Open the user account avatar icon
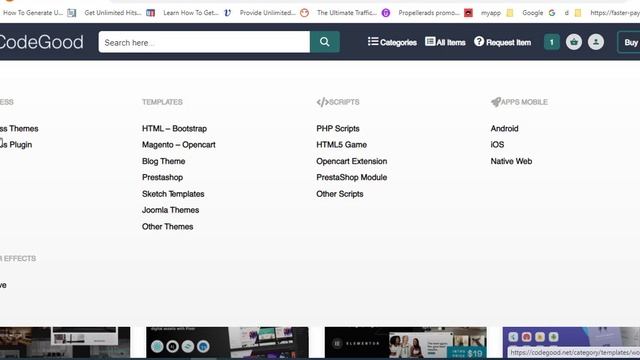Image resolution: width=640 pixels, height=360 pixels. pyautogui.click(x=596, y=42)
